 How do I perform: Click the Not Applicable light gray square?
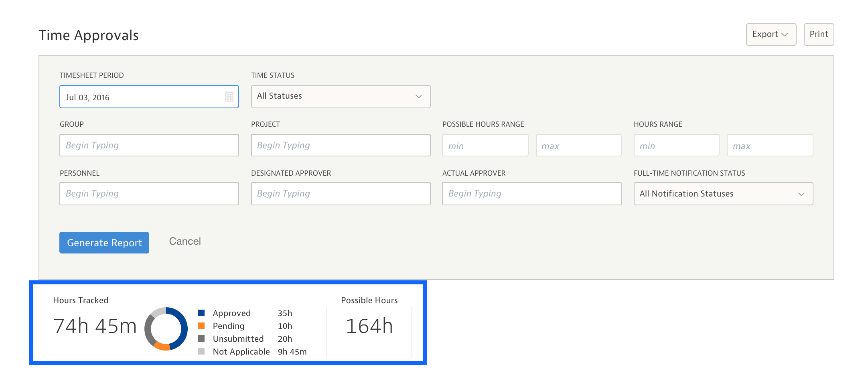pos(201,351)
